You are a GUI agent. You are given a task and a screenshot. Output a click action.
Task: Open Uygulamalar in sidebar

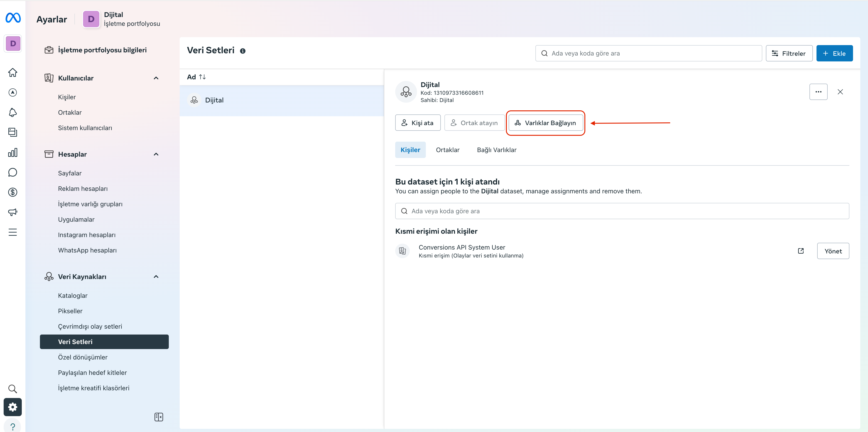coord(76,220)
